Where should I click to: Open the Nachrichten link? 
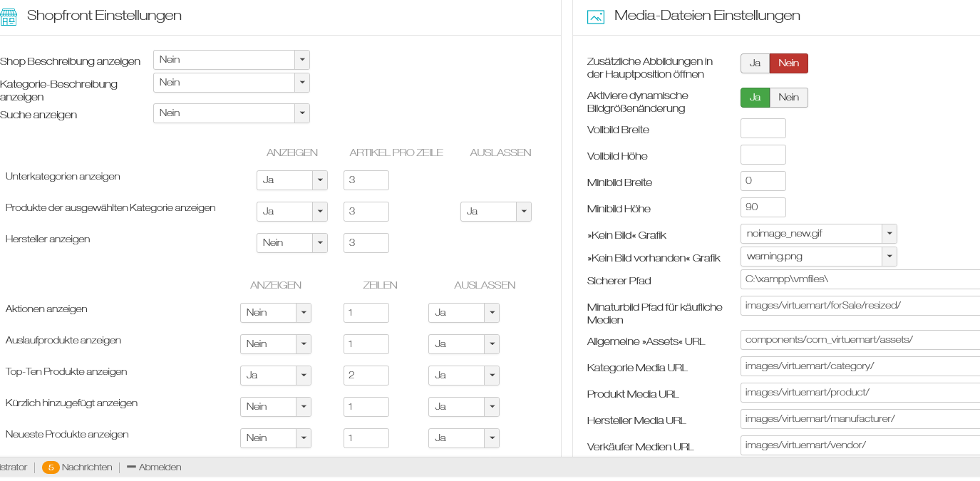pos(87,467)
